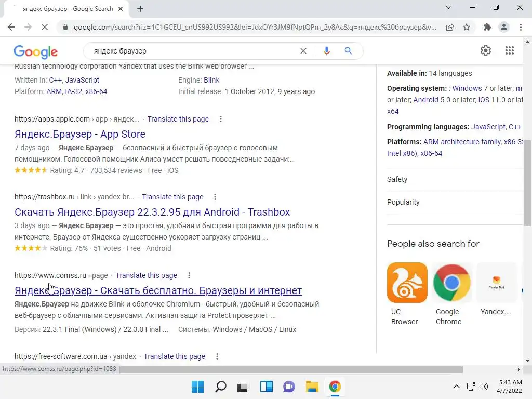Expand the Popularity section
Image resolution: width=532 pixels, height=399 pixels.
click(x=455, y=202)
